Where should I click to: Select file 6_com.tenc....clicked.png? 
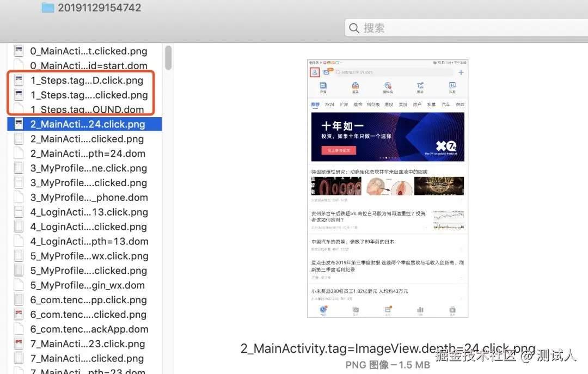pyautogui.click(x=84, y=314)
